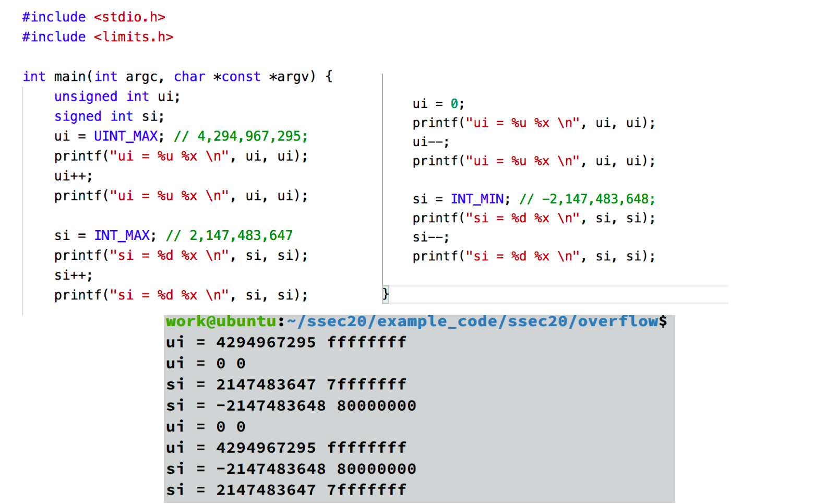The width and height of the screenshot is (814, 504).
Task: Place cursor on the 'unsigned int ui;' declaration
Action: (117, 97)
